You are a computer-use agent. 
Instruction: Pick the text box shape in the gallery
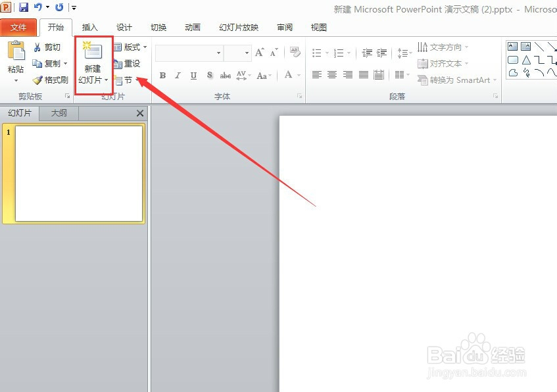[x=512, y=46]
